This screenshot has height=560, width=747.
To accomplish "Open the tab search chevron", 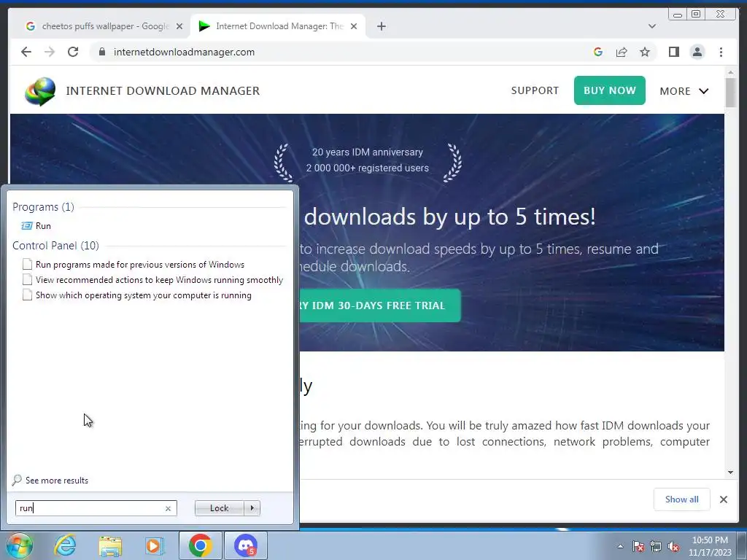I will 652,26.
